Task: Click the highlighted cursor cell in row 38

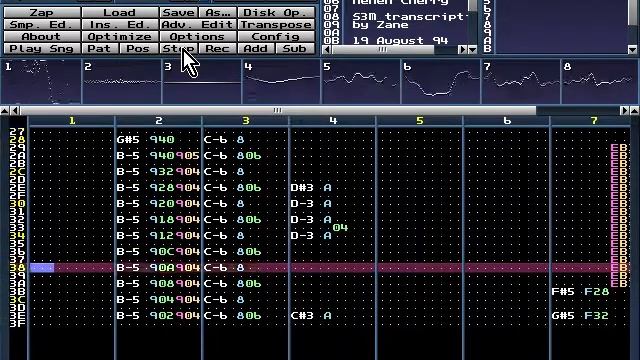Action: click(x=42, y=268)
